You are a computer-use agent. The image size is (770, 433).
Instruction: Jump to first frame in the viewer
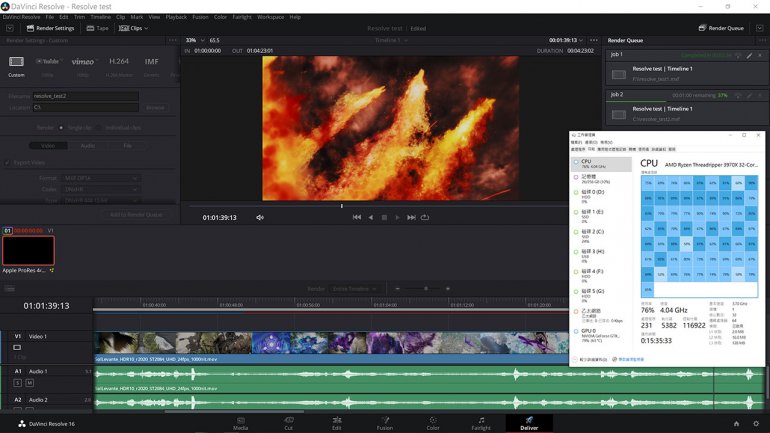(x=356, y=217)
